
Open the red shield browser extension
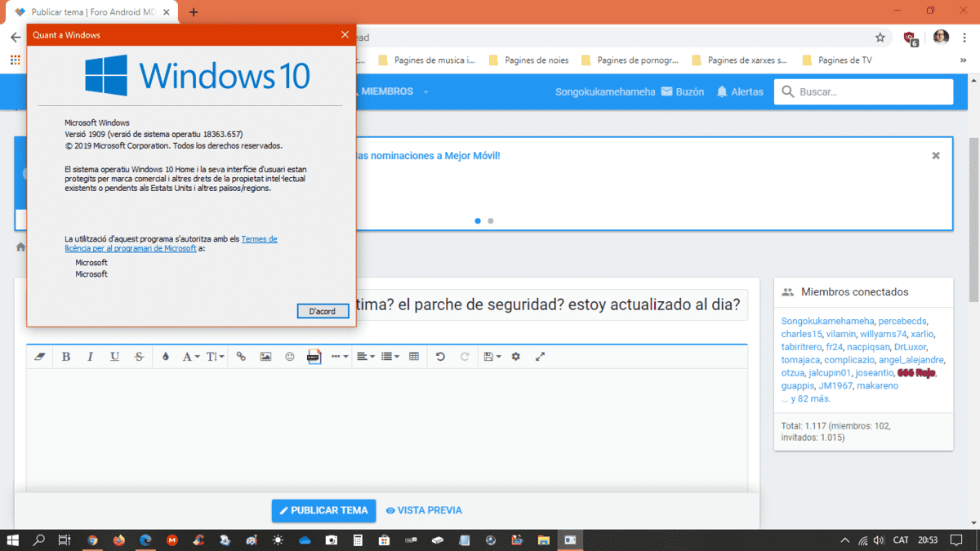[910, 38]
